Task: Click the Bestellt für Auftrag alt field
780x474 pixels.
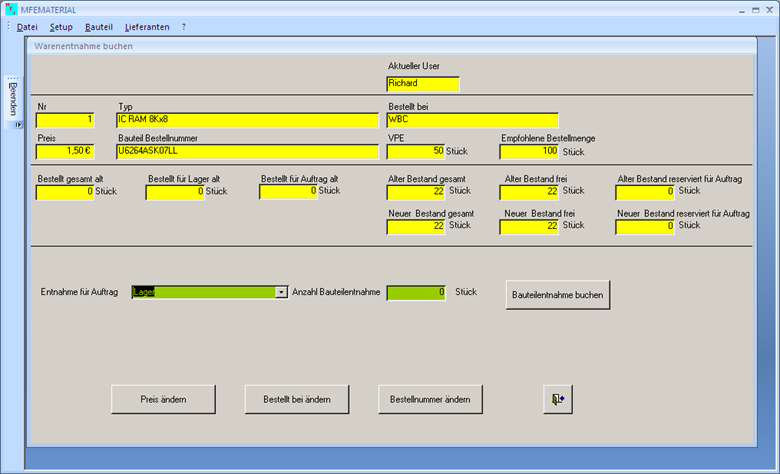Action: point(288,191)
